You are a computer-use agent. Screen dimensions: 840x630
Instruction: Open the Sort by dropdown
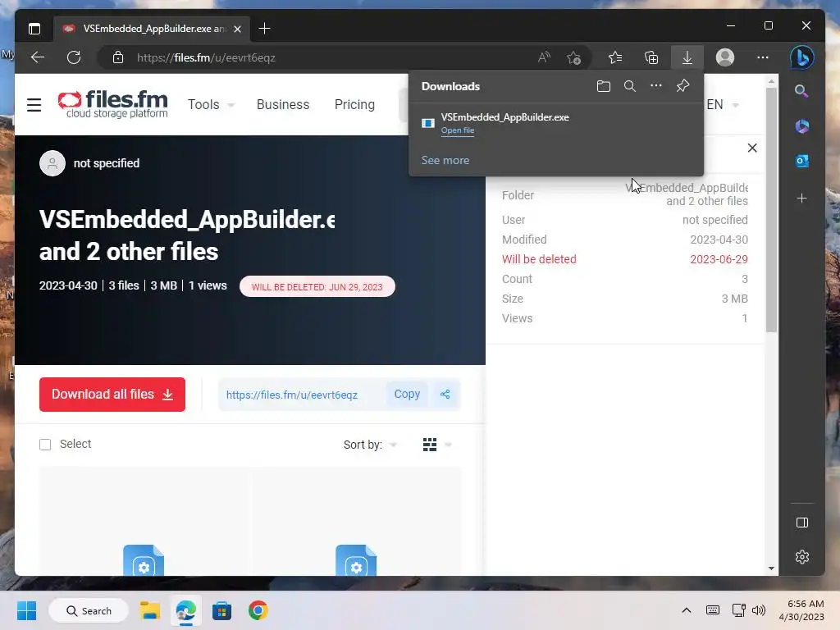pyautogui.click(x=370, y=445)
